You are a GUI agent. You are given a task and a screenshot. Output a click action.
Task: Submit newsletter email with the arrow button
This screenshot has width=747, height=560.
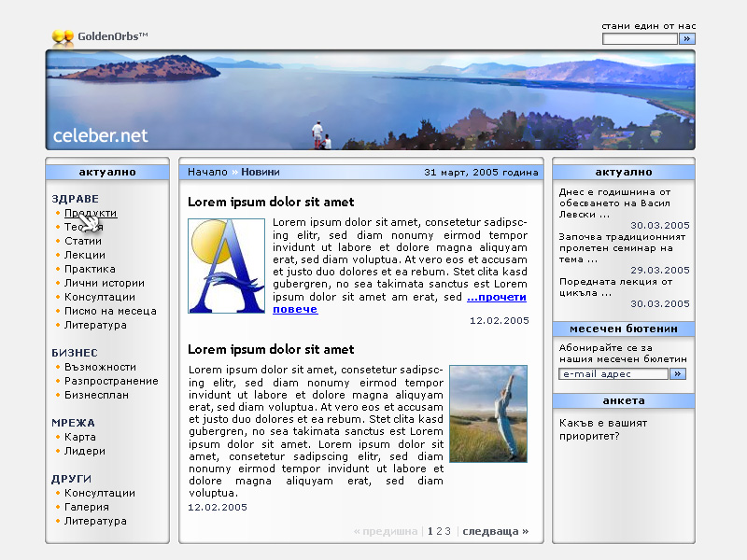[678, 373]
